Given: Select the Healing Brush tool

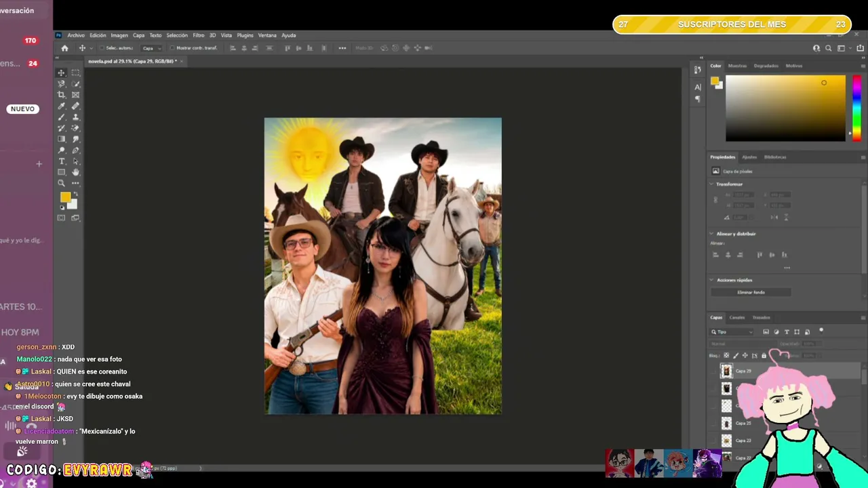Looking at the screenshot, I should tap(75, 106).
